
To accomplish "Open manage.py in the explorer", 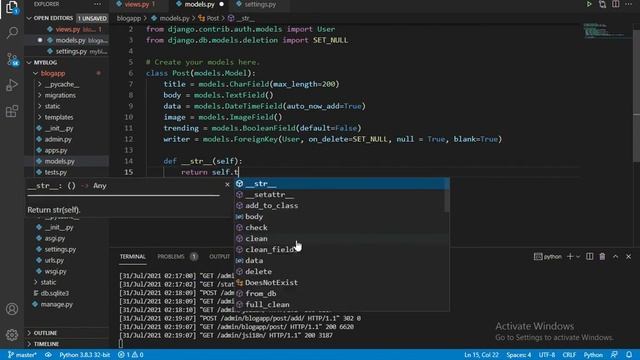I will pos(57,304).
